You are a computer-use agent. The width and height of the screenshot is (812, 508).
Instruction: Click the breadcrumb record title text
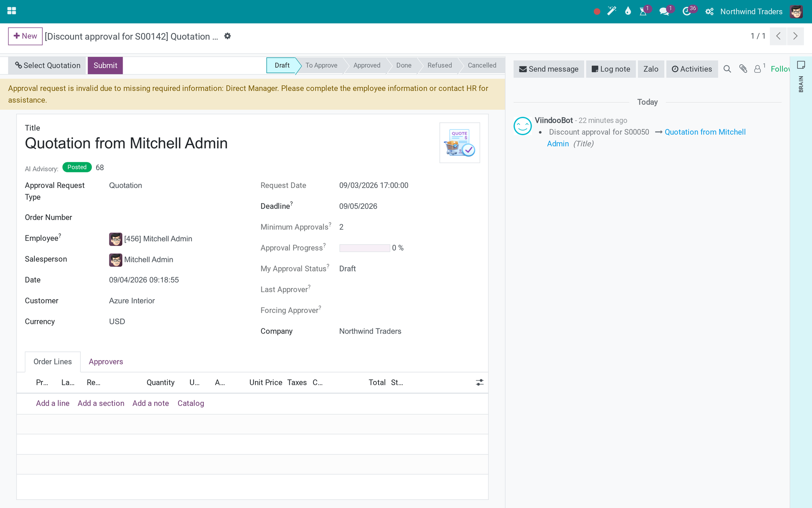point(131,36)
